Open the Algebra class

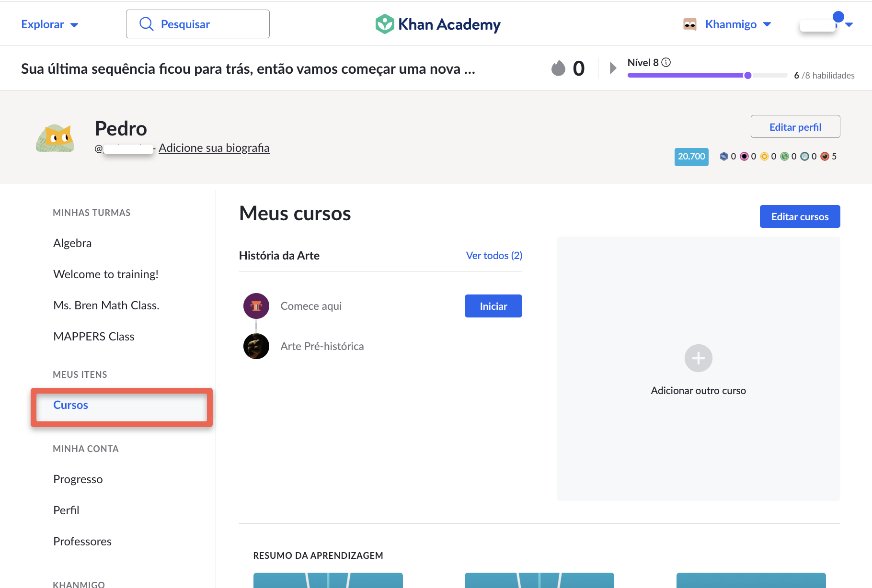coord(72,243)
